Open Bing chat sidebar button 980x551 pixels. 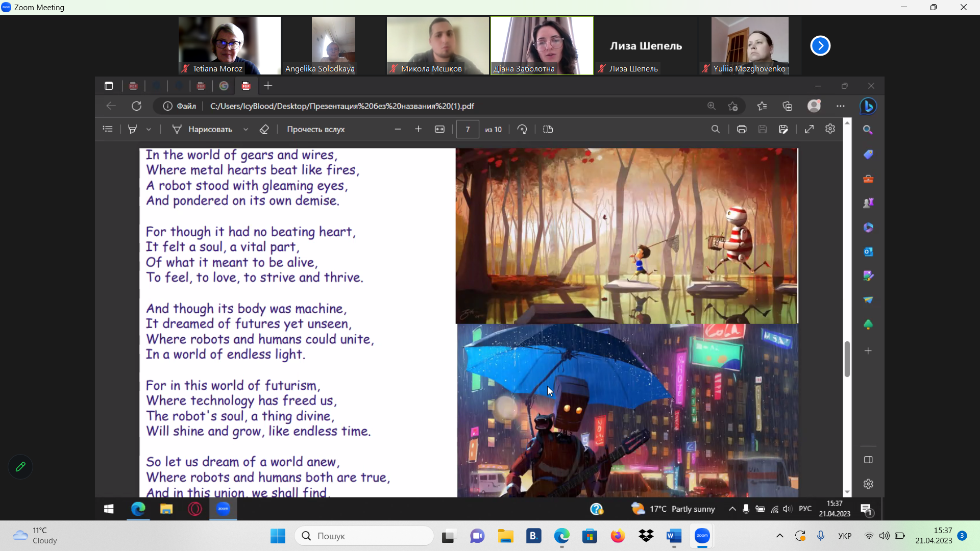[x=868, y=106]
